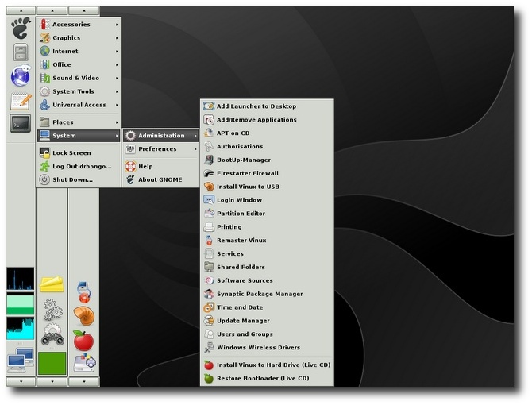This screenshot has width=532, height=405.
Task: Click second panel's top hide arrow button
Action: click(52, 10)
